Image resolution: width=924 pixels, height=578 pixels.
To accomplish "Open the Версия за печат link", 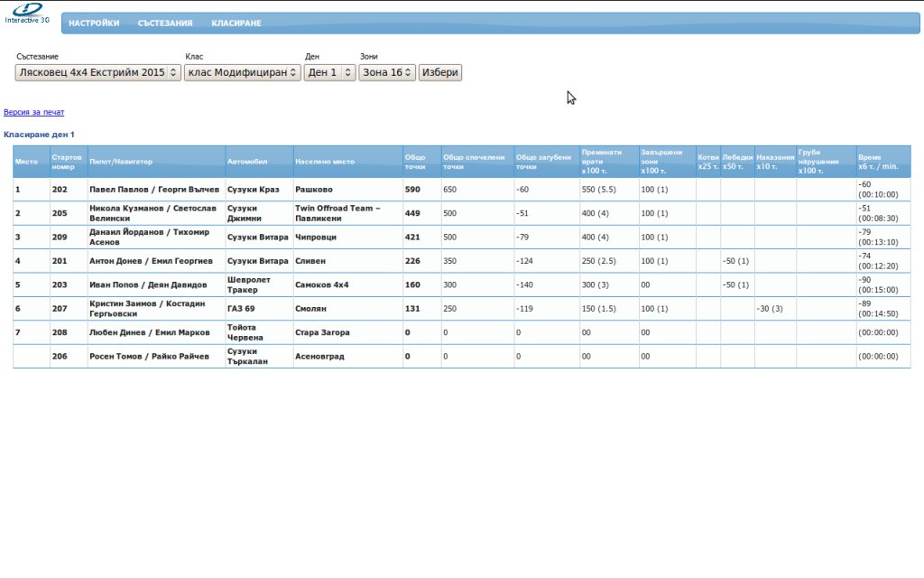I will coord(33,112).
